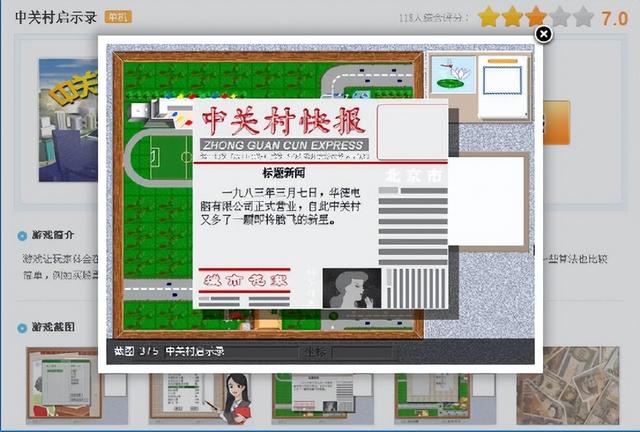Click the first gold rating star
The image size is (640, 432).
[489, 17]
